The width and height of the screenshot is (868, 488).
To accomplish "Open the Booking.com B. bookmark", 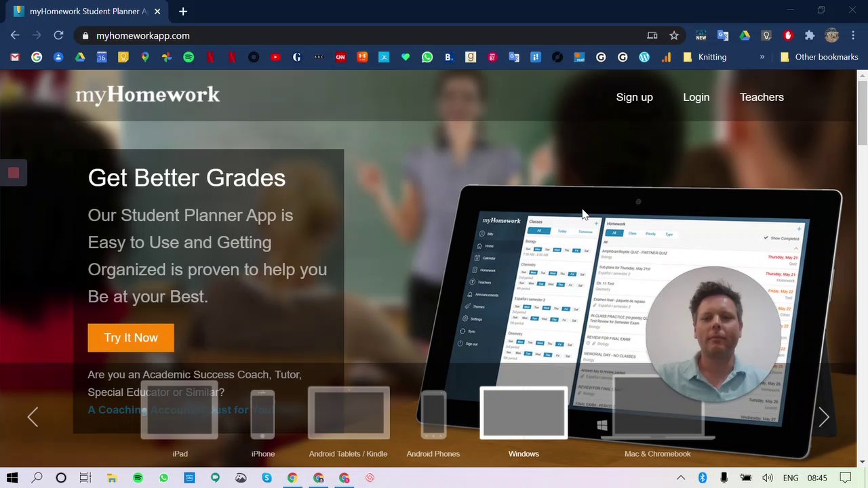I will 449,57.
